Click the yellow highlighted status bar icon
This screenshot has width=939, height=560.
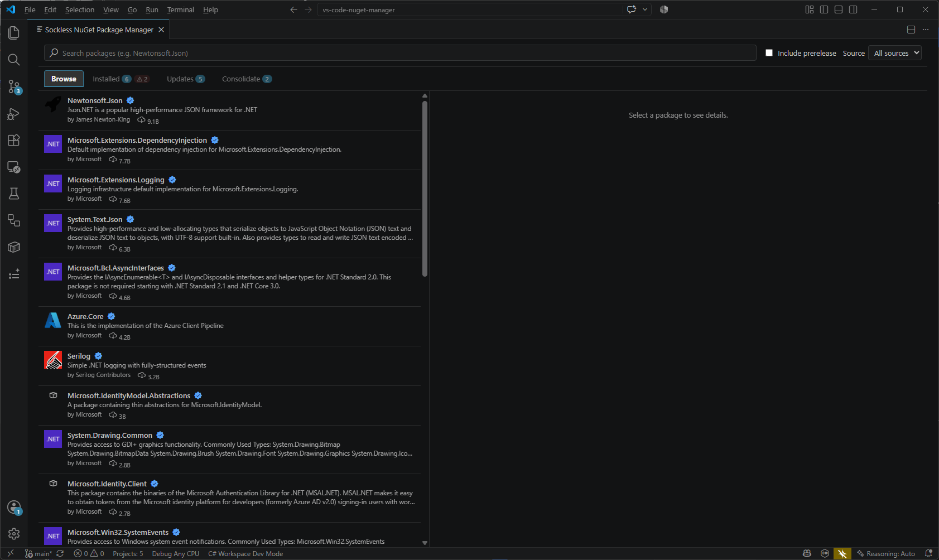[842, 554]
